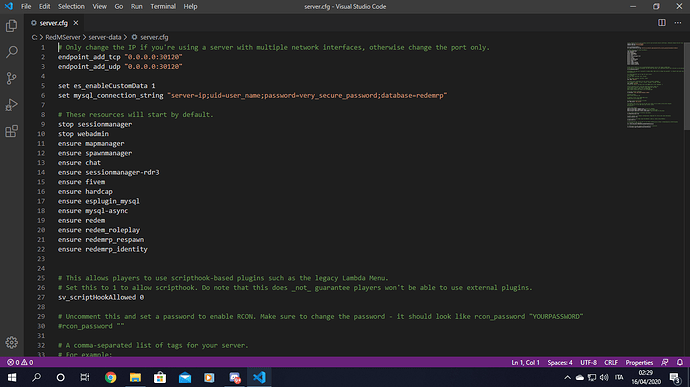Open the Search view in activity bar
The height and width of the screenshot is (387, 690).
click(x=11, y=52)
